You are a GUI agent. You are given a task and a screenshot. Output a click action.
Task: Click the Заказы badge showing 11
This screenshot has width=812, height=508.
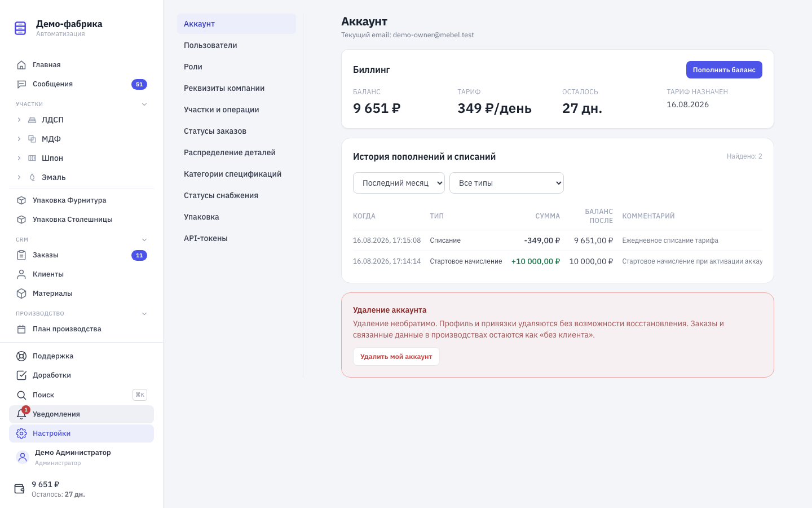139,255
